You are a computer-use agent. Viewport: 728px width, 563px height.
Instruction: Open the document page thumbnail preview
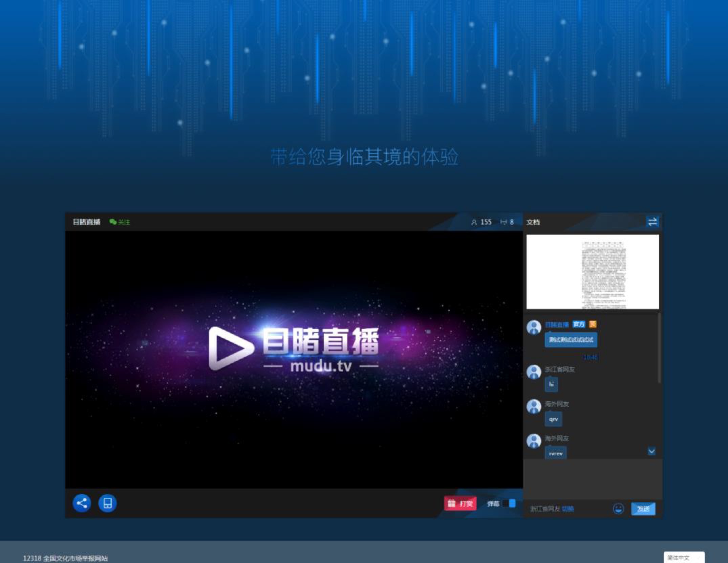point(593,272)
